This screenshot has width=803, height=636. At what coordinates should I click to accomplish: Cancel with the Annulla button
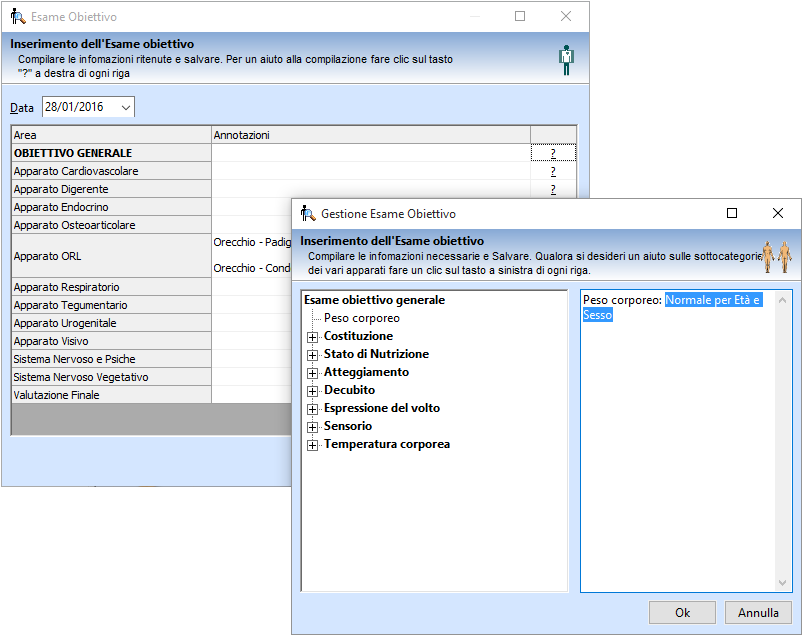pyautogui.click(x=758, y=612)
